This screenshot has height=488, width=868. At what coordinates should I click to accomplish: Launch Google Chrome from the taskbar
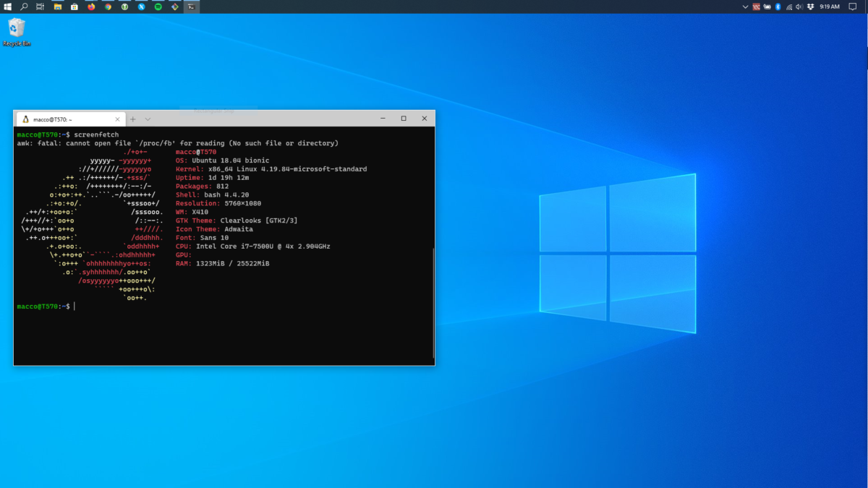[x=108, y=7]
